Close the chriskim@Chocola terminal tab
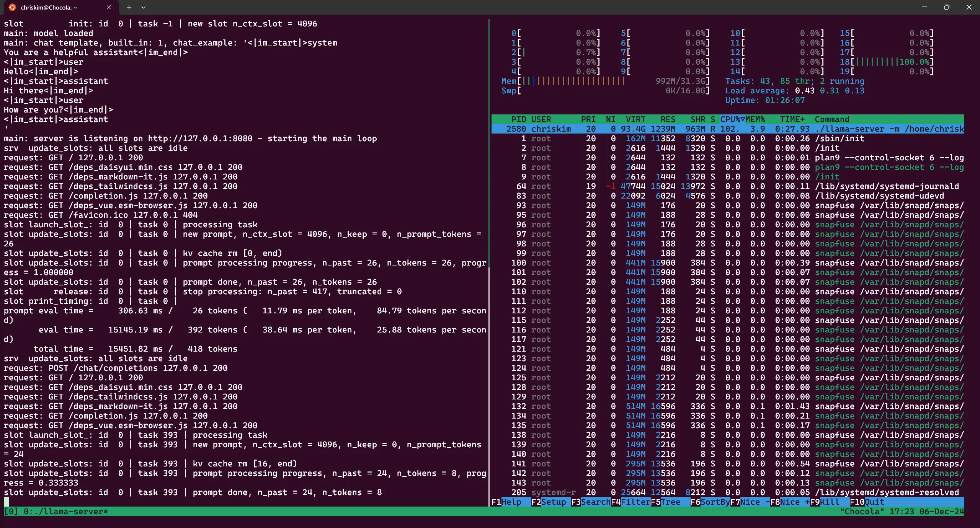 tap(109, 7)
